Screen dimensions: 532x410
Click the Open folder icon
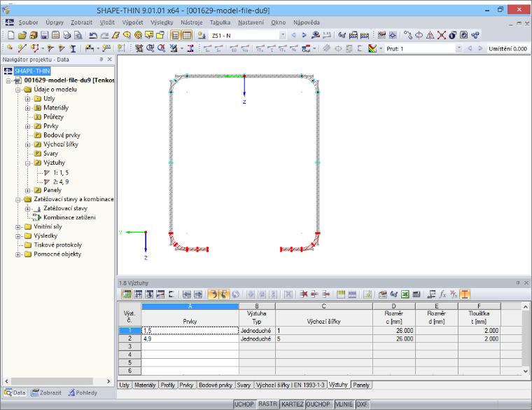tap(22, 35)
